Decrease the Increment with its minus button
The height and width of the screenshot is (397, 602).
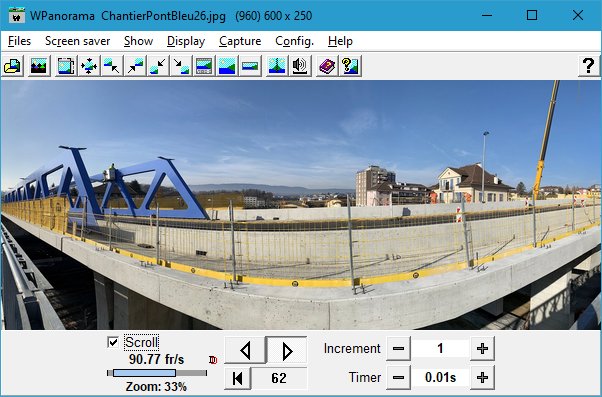399,349
